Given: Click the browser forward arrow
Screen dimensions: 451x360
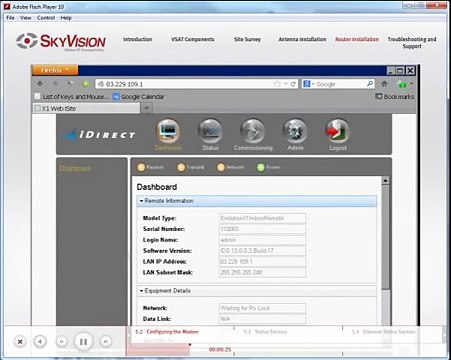Looking at the screenshot, I should [55, 84].
